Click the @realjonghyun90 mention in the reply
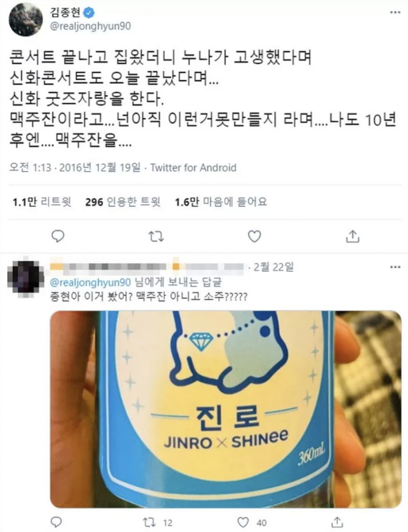The width and height of the screenshot is (408, 532). [91, 282]
